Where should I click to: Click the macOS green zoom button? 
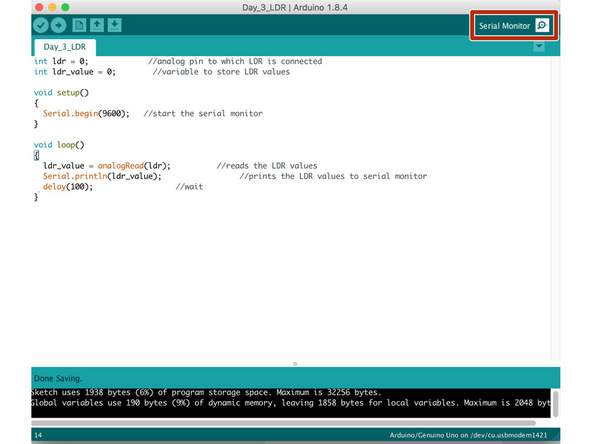click(65, 7)
